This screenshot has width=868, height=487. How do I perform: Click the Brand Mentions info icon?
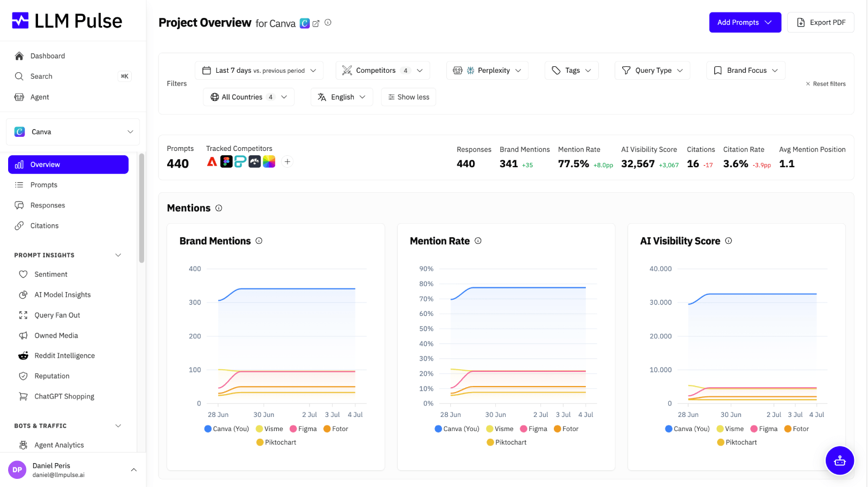[259, 241]
